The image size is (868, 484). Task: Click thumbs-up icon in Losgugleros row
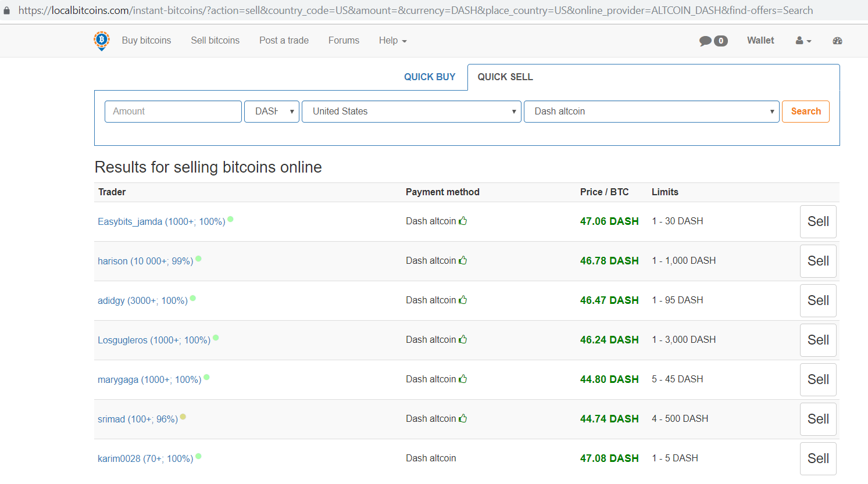[463, 339]
